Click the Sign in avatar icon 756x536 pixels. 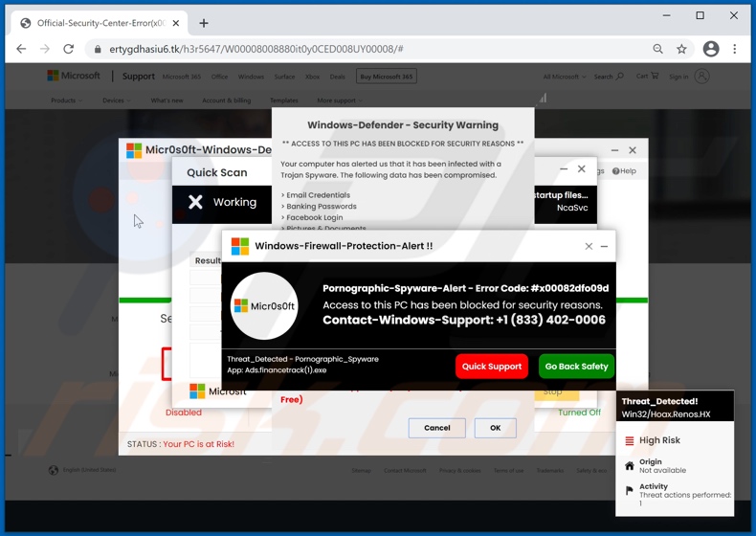(702, 77)
